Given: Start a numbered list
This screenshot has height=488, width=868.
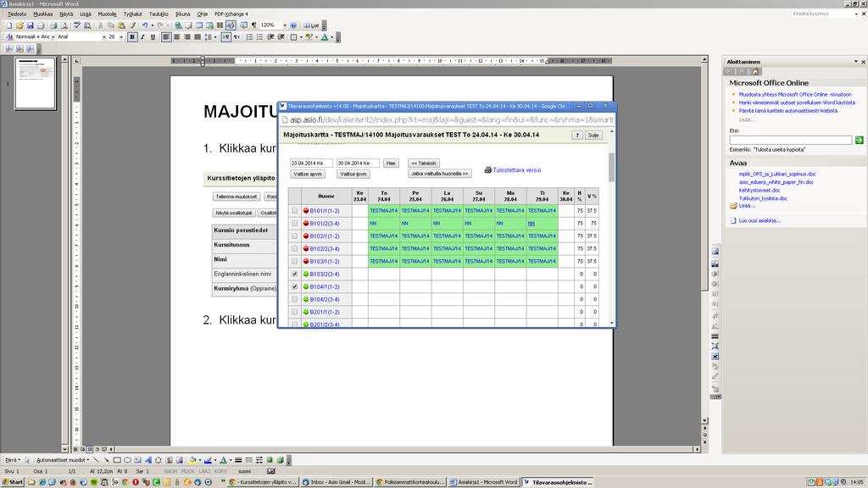Looking at the screenshot, I should [250, 37].
